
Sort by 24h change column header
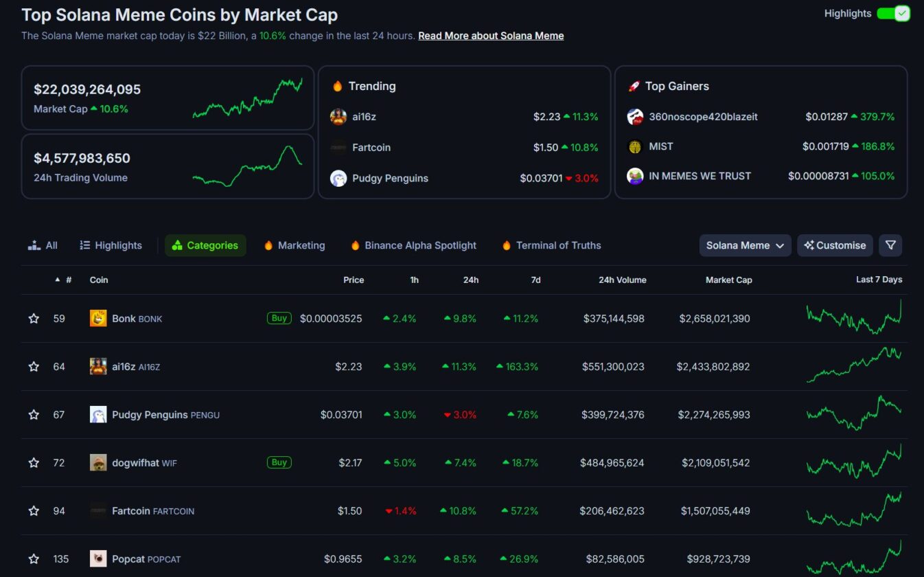(471, 280)
